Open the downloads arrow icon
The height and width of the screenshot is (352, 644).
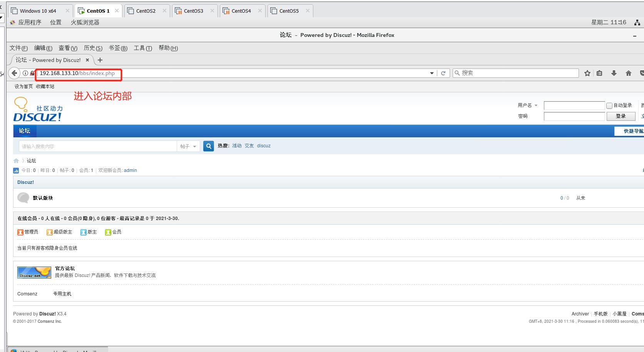coord(614,73)
